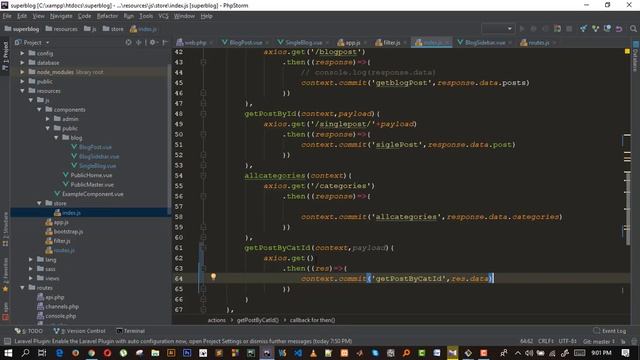Open the Terminal tool window
This screenshot has height=360, width=640.
coord(130,331)
